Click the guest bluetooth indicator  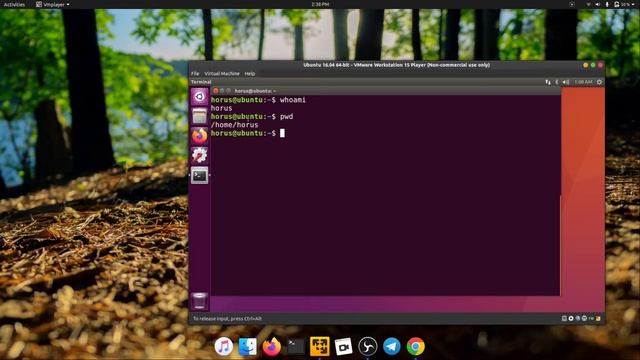[x=557, y=82]
